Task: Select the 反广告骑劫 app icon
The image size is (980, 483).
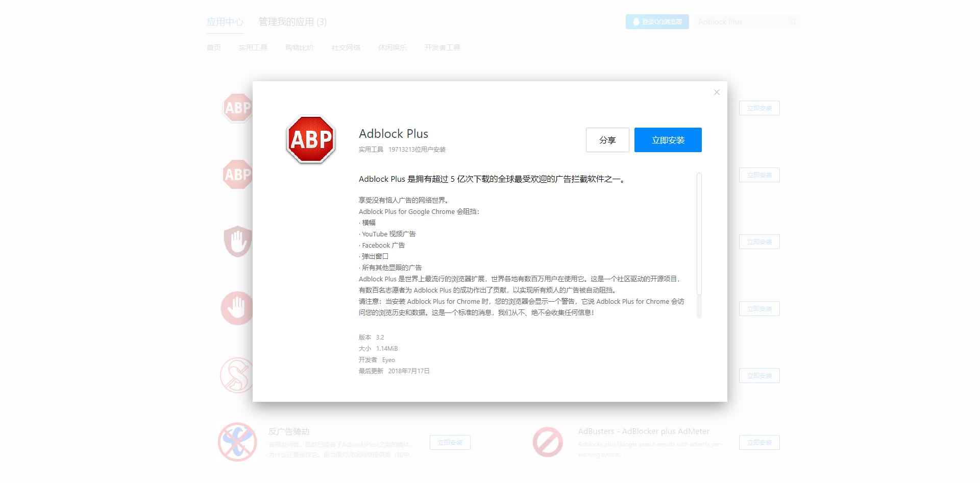Action: pyautogui.click(x=237, y=442)
